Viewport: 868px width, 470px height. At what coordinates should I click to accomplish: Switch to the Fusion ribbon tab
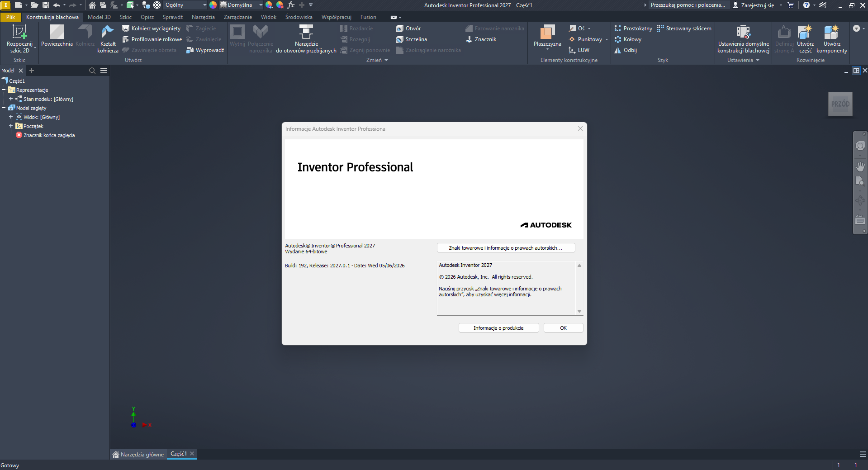pyautogui.click(x=368, y=17)
